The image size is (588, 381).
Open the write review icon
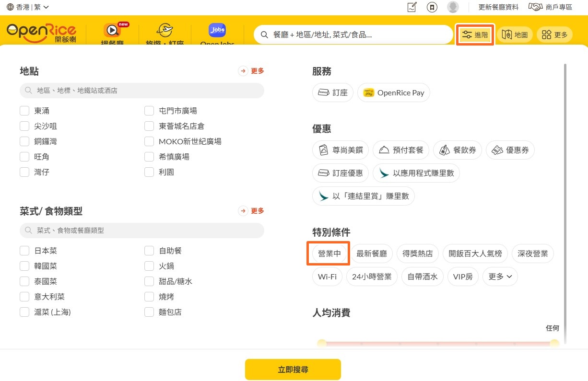click(412, 7)
